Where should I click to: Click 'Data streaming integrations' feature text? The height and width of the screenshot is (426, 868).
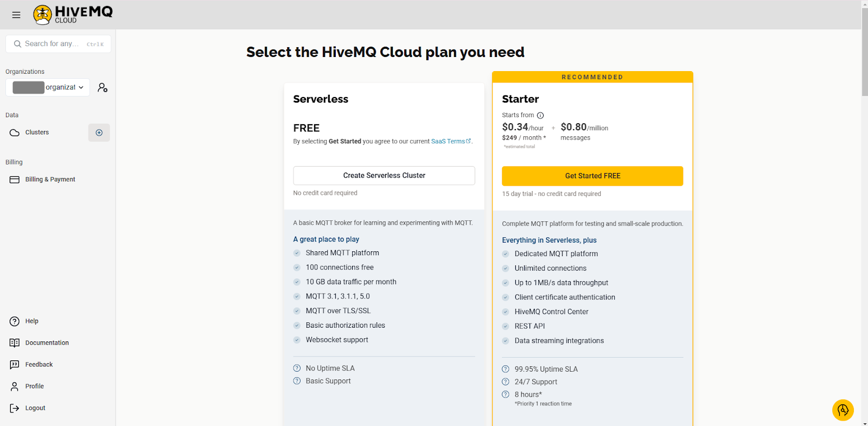pos(559,341)
